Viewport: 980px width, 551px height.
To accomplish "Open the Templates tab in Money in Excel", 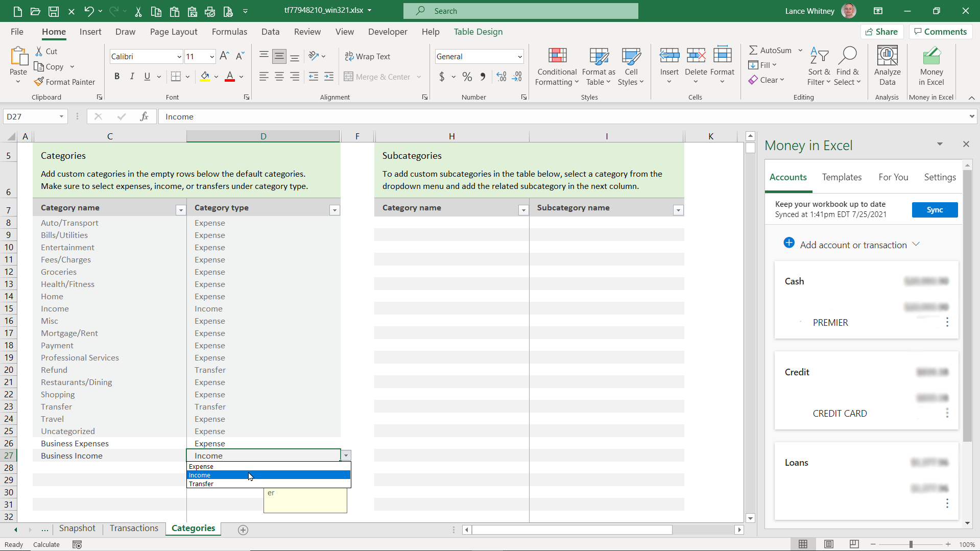I will (842, 177).
